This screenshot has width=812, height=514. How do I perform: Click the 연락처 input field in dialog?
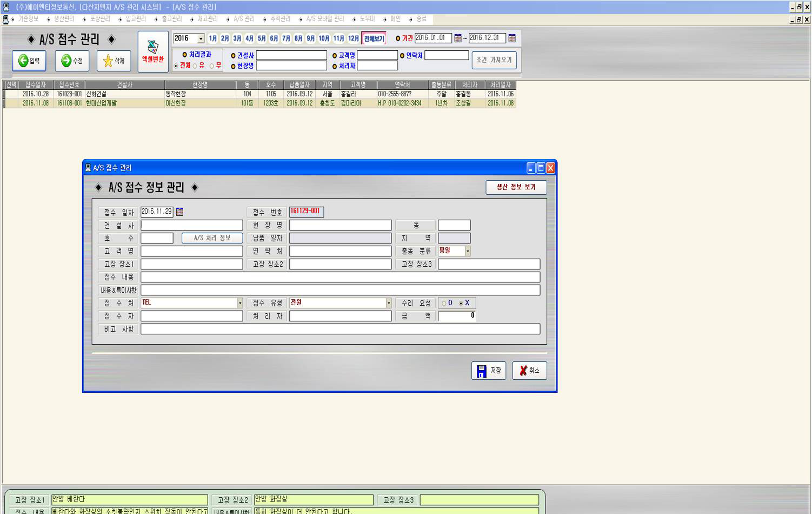341,251
